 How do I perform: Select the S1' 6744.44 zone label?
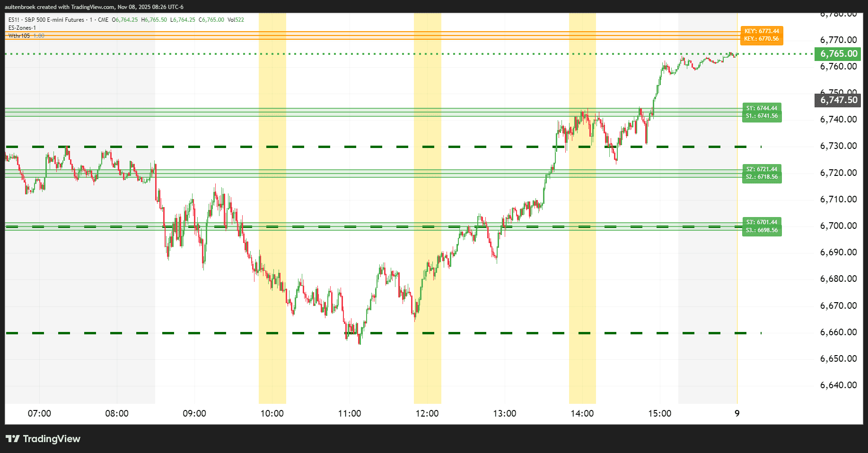click(762, 108)
